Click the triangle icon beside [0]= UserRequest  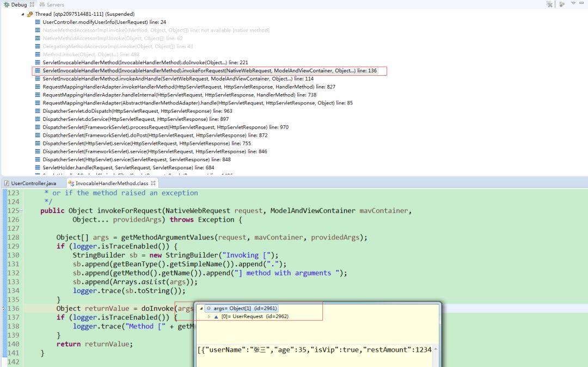216,317
